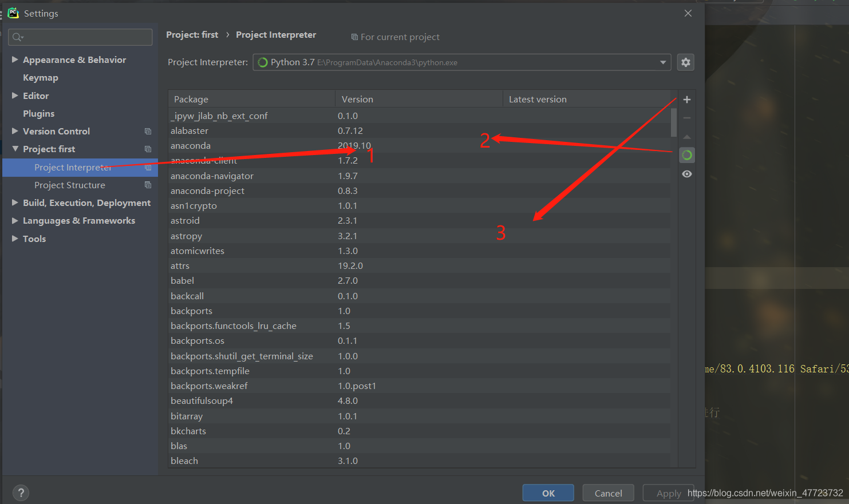The width and height of the screenshot is (849, 504).
Task: Open the Project Interpreter dropdown
Action: [x=462, y=62]
